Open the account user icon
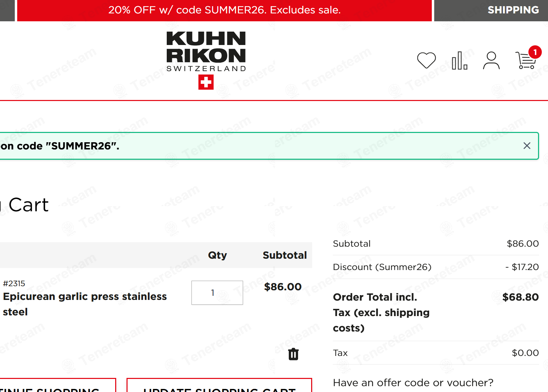This screenshot has width=548, height=392. pos(491,60)
